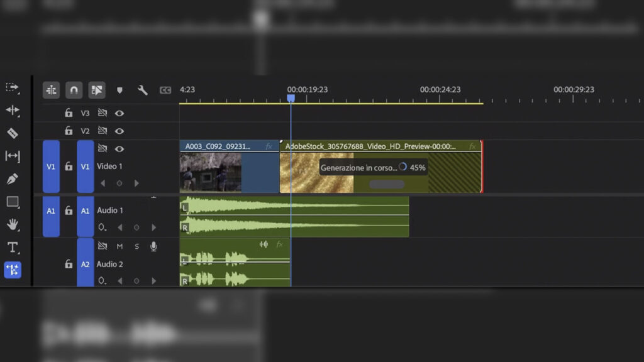The image size is (644, 362).
Task: Select the Type text tool
Action: pyautogui.click(x=12, y=247)
